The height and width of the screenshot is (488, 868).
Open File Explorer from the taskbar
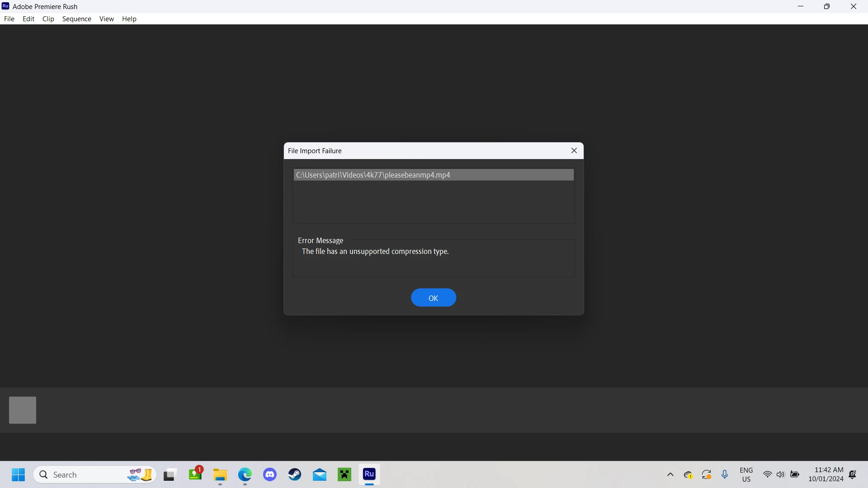(220, 474)
